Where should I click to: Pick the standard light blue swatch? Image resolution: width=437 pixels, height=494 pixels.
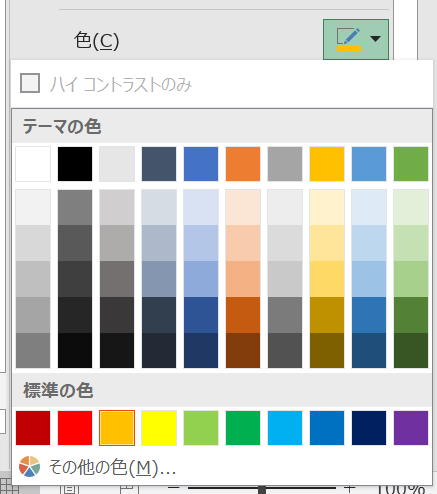[x=285, y=428]
